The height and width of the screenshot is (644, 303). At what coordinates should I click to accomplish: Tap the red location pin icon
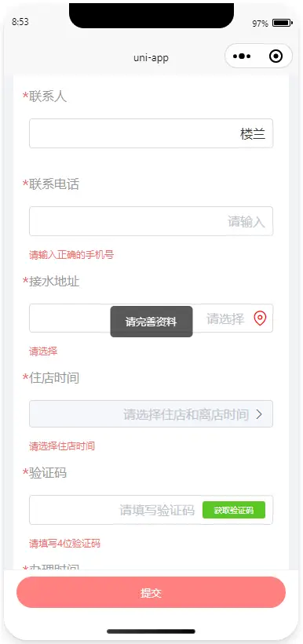point(260,318)
